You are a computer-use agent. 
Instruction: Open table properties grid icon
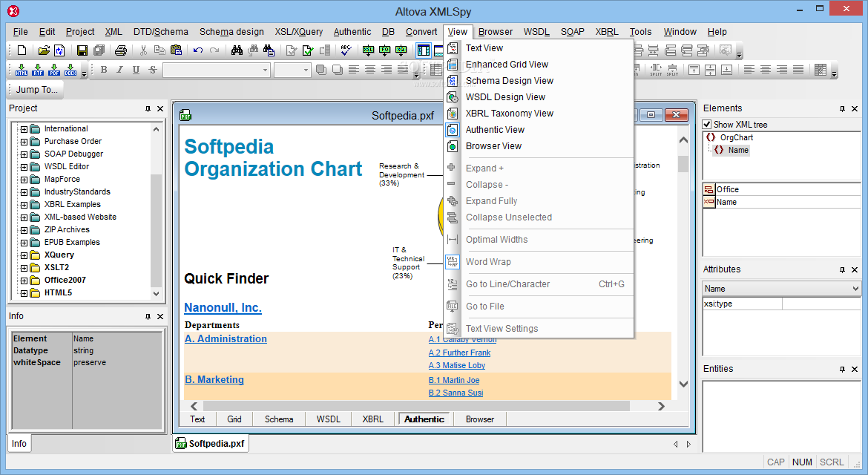pos(821,69)
